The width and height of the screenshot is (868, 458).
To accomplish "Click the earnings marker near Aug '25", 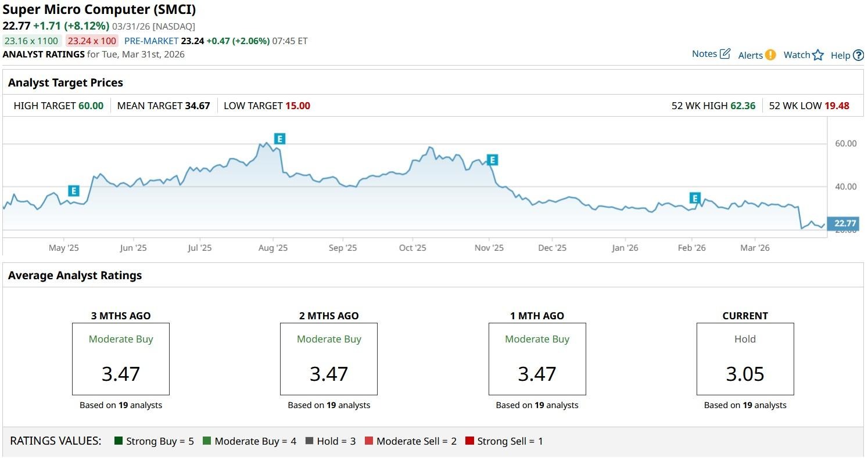I will click(x=280, y=139).
